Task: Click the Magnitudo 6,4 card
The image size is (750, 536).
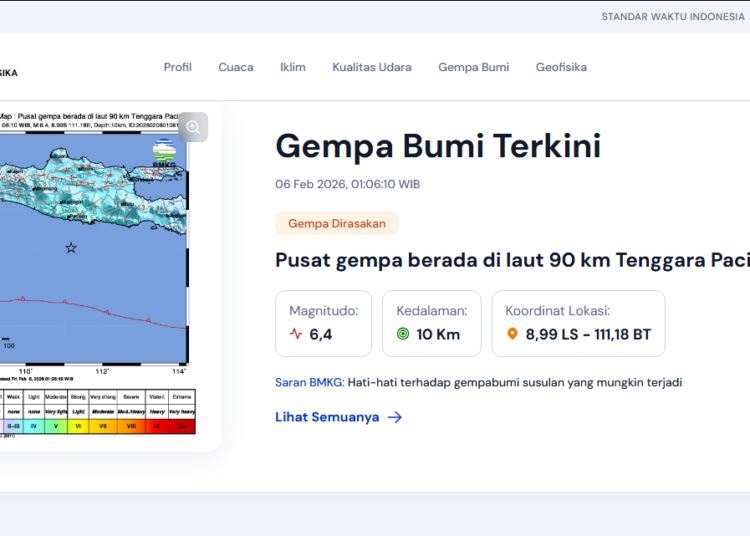Action: (323, 323)
